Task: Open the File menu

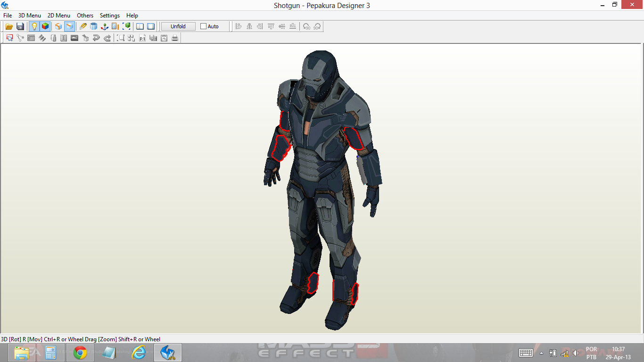Action: tap(8, 15)
